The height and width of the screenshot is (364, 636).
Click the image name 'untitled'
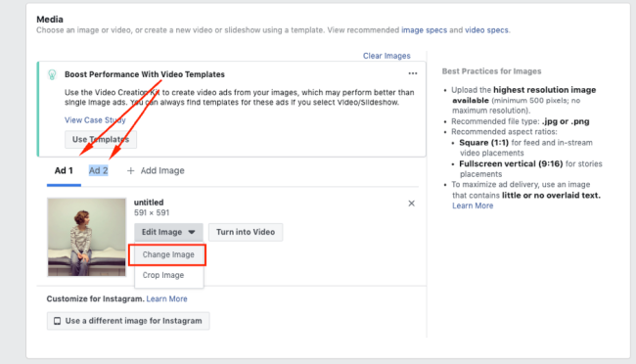click(149, 203)
